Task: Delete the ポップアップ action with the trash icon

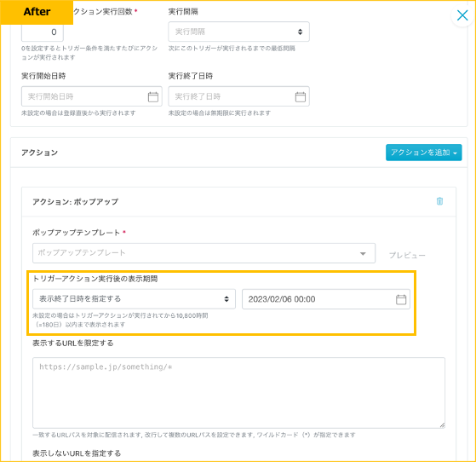Action: [439, 201]
